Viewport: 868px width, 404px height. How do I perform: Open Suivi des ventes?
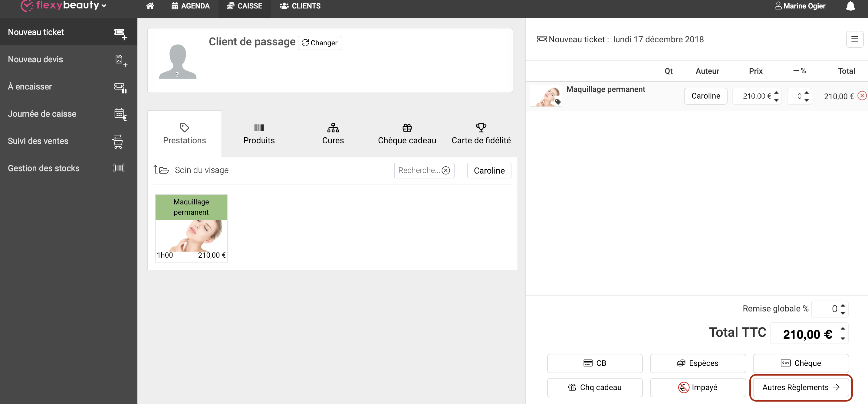[68, 141]
